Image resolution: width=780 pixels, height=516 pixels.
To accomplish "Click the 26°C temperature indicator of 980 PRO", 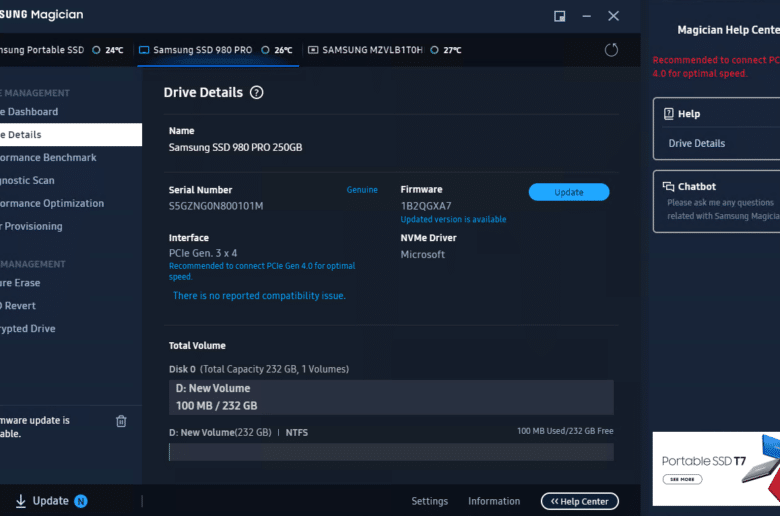I will [277, 50].
